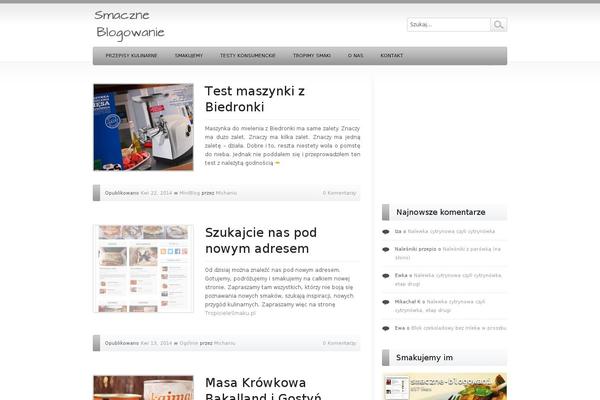
Task: Open Mikachel K's commented post link
Action: click(x=440, y=306)
